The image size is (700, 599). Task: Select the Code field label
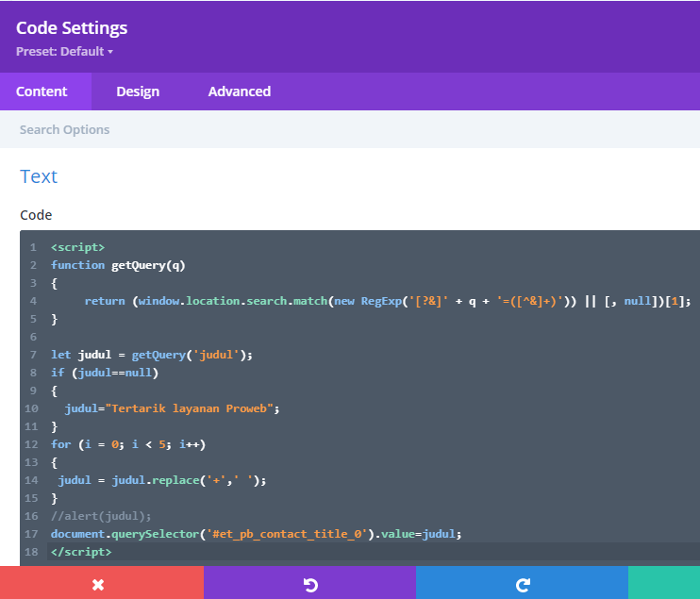(36, 215)
